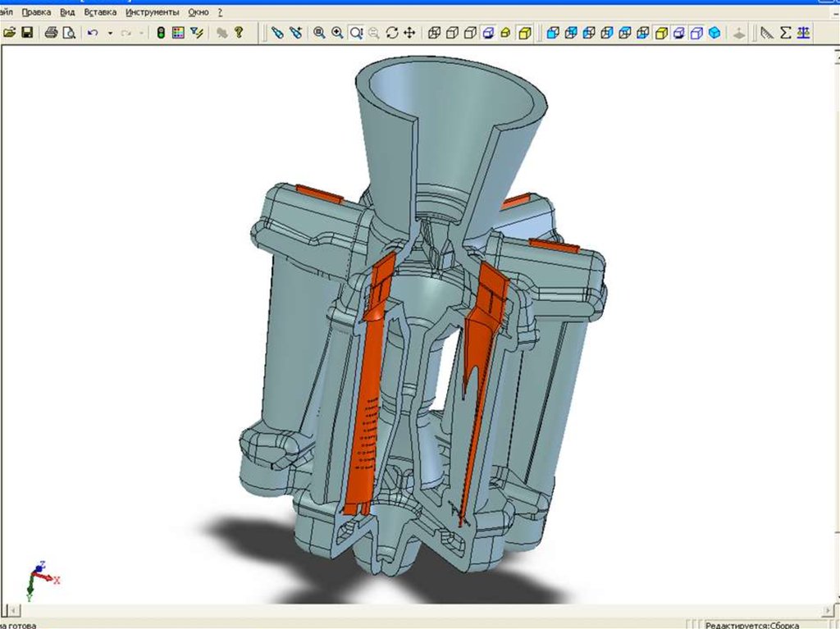Image resolution: width=840 pixels, height=629 pixels.
Task: Toggle wireframe display mode
Action: coord(434,33)
